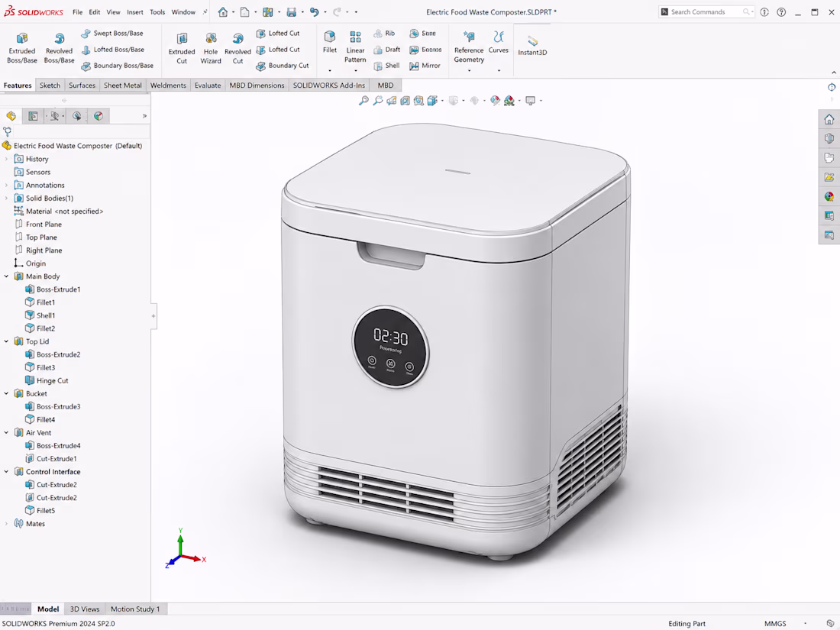Select the Boundary Cut tool

coord(283,66)
